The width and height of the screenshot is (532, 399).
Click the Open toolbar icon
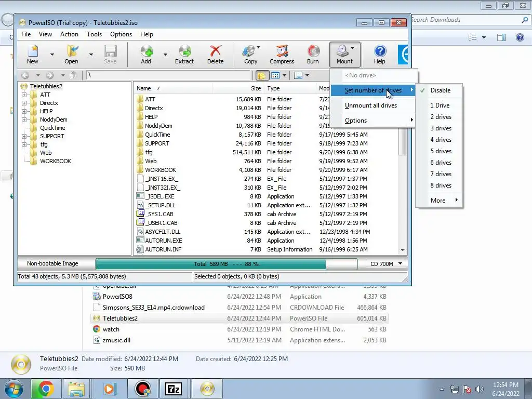pos(72,54)
